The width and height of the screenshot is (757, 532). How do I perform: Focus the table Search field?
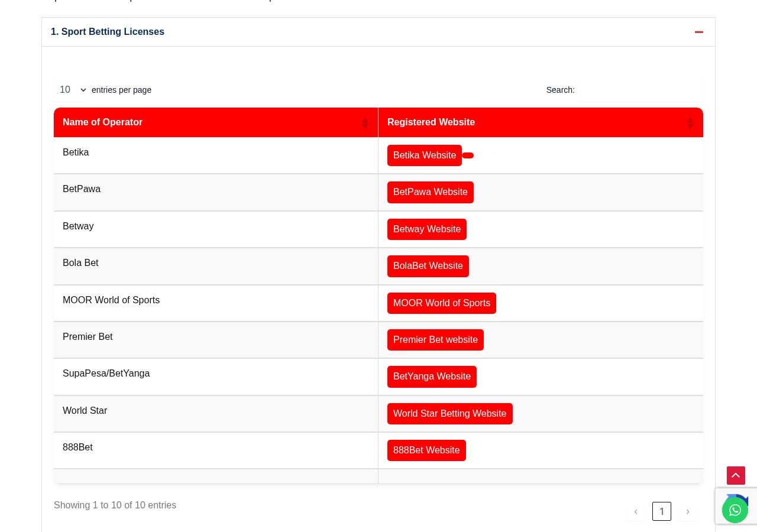pos(640,90)
